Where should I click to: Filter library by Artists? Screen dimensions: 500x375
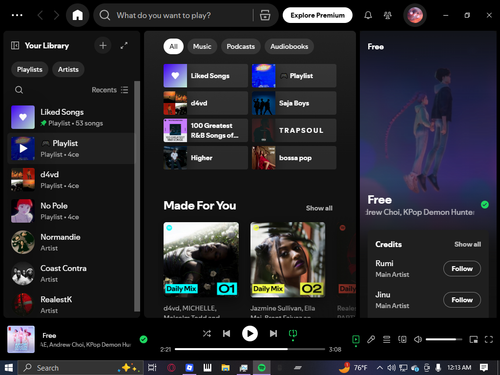point(68,69)
